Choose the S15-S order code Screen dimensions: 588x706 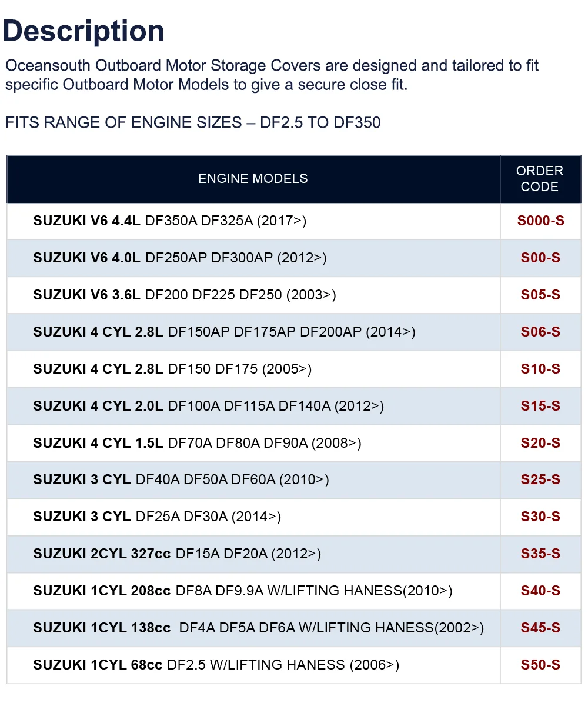coord(540,406)
